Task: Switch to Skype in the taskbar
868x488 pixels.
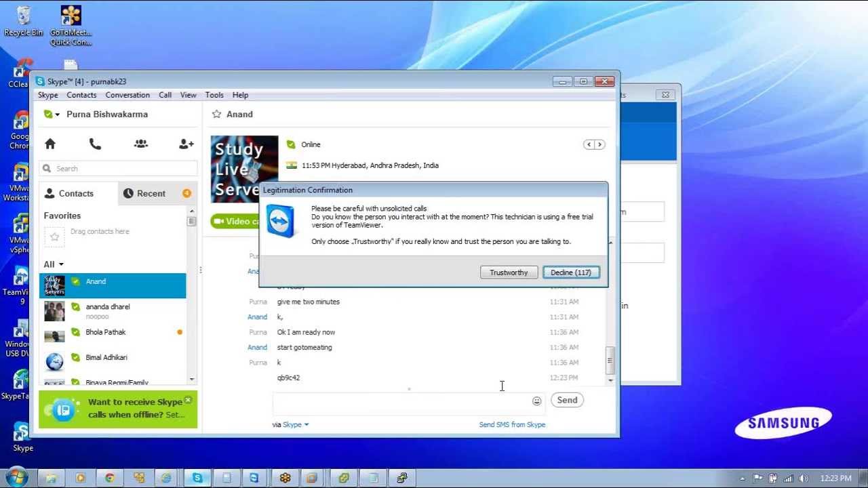Action: pyautogui.click(x=197, y=478)
